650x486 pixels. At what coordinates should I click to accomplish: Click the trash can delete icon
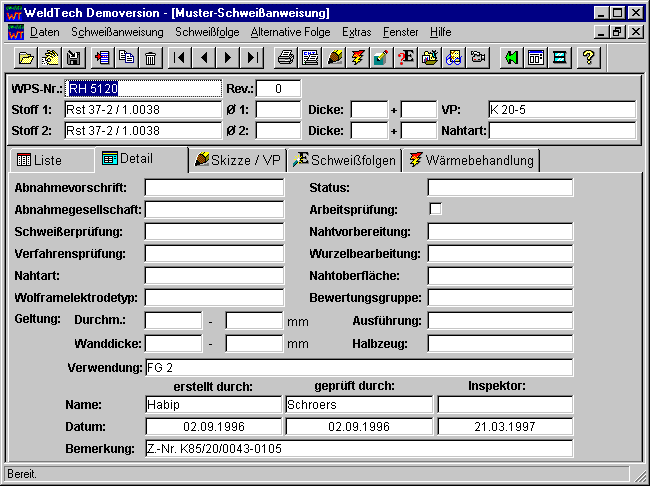pos(150,58)
